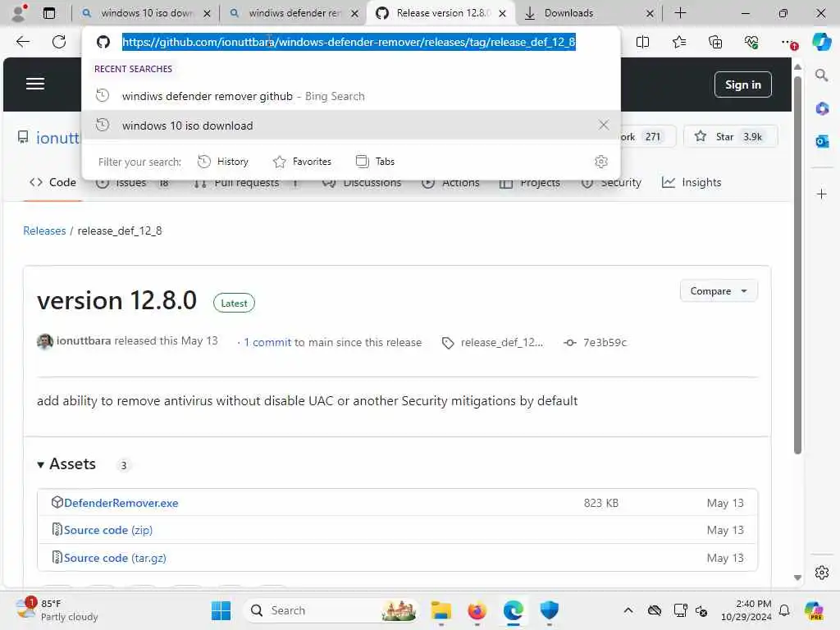
Task: Reload the page with refresh icon
Action: pyautogui.click(x=59, y=42)
